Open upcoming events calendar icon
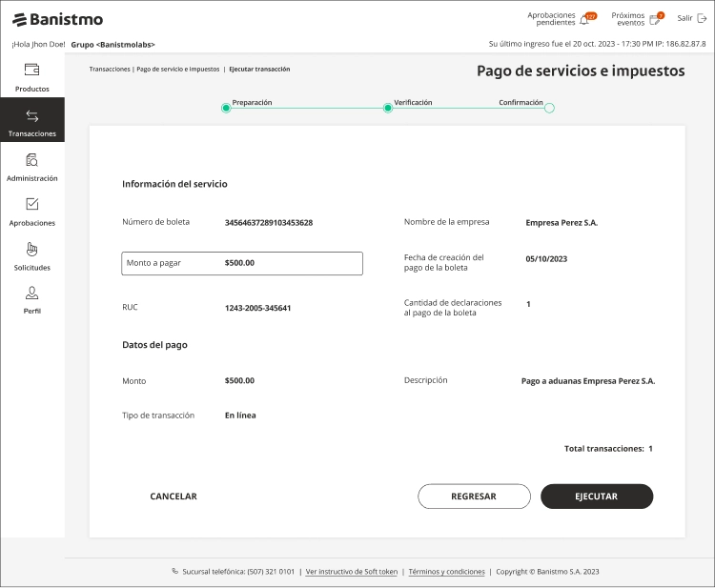 point(655,20)
